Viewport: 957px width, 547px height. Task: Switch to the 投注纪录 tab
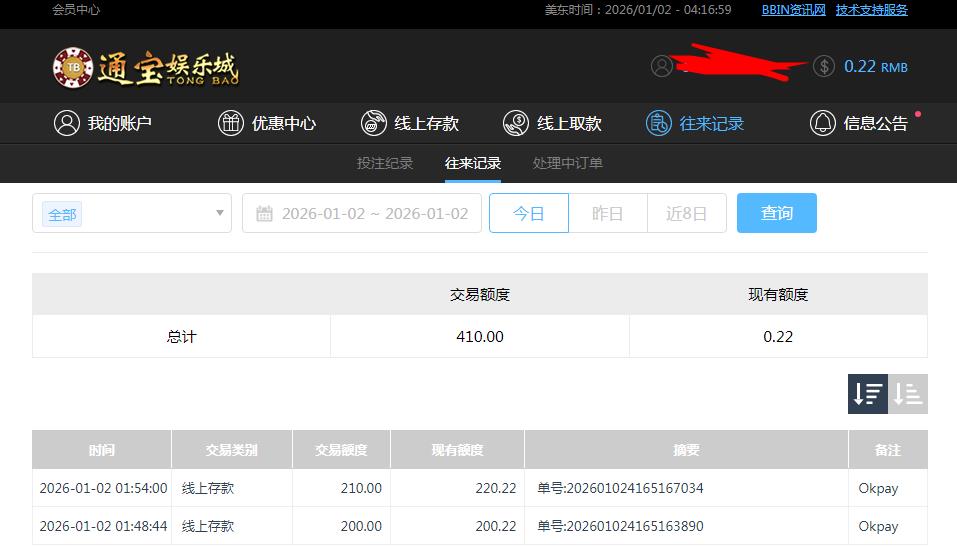coord(385,163)
